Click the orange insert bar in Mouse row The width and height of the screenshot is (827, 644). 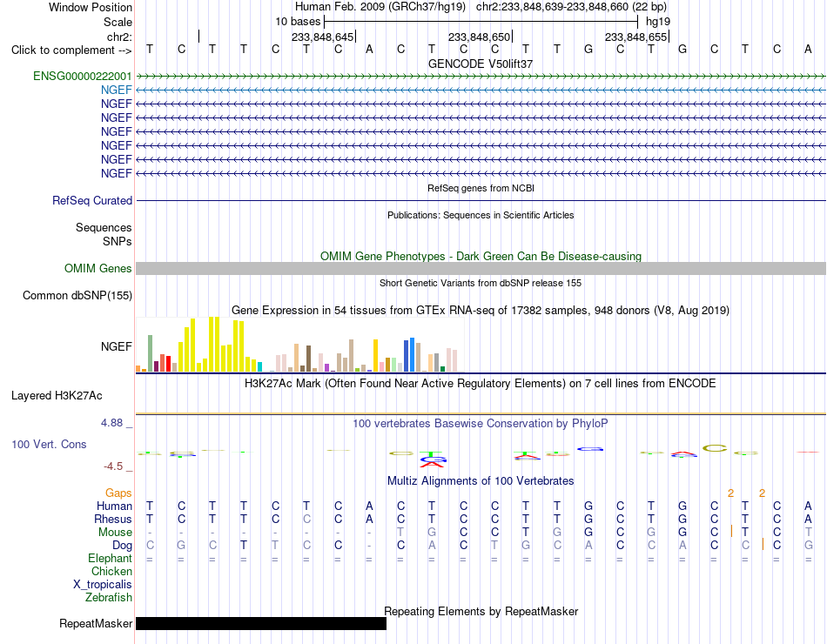pos(731,531)
